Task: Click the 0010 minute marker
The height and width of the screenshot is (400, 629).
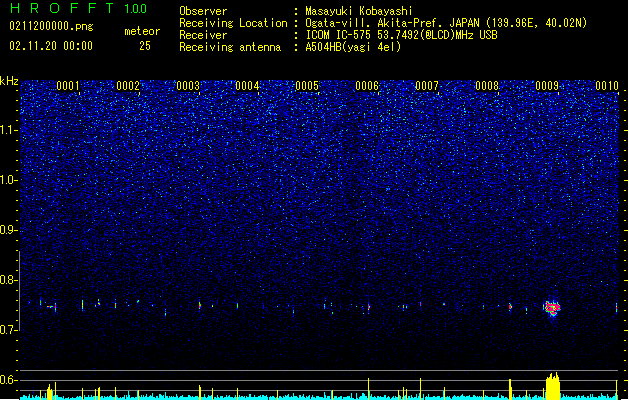Action: pos(607,86)
